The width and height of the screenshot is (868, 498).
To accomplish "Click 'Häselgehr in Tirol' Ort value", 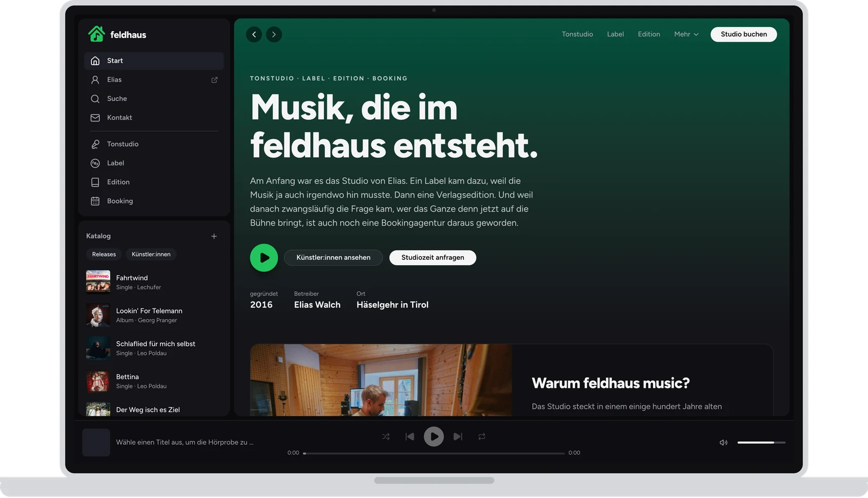I will [x=392, y=305].
